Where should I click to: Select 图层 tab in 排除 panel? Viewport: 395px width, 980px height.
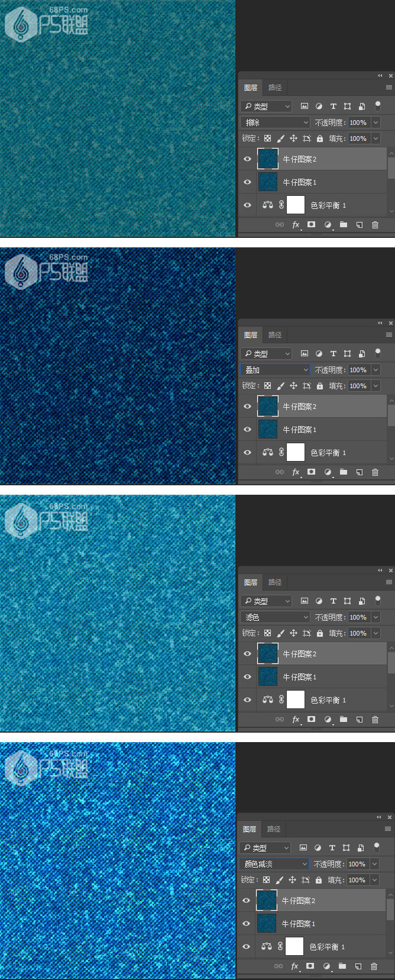(251, 88)
